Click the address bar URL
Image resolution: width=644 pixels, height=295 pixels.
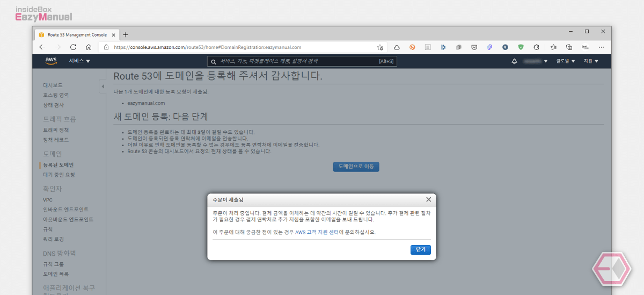[x=208, y=47]
